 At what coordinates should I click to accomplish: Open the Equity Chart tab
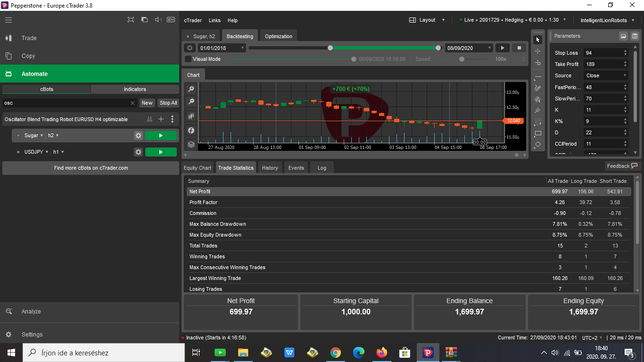197,167
